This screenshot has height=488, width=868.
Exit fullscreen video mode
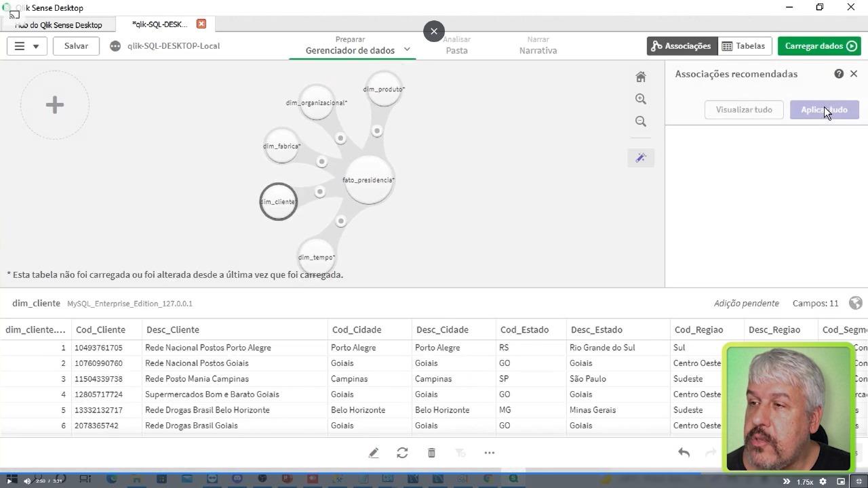click(x=859, y=481)
